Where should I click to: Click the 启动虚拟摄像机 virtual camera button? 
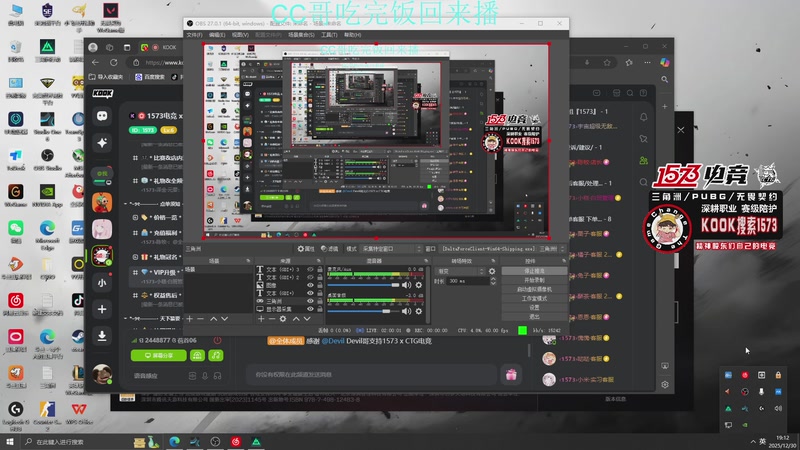click(x=534, y=289)
